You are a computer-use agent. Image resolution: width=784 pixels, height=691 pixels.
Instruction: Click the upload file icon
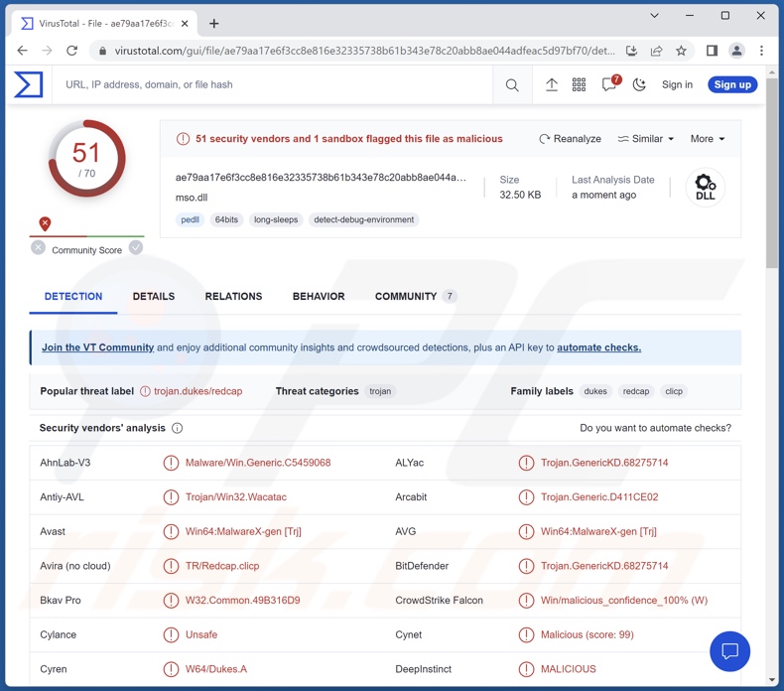552,85
